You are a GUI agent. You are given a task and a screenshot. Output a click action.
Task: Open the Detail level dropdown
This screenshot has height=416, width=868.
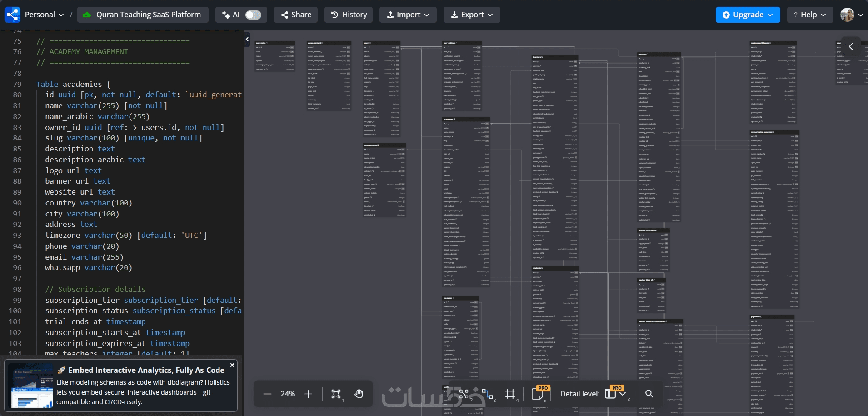click(615, 394)
